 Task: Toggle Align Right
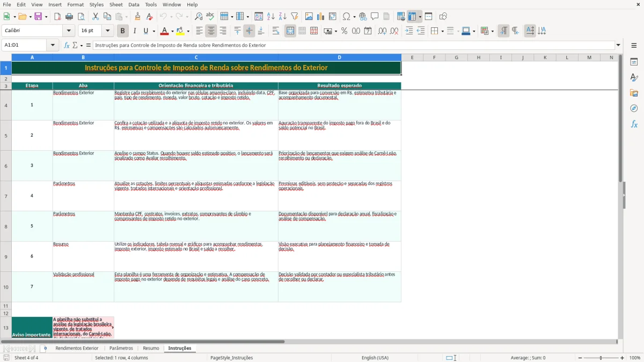click(223, 31)
